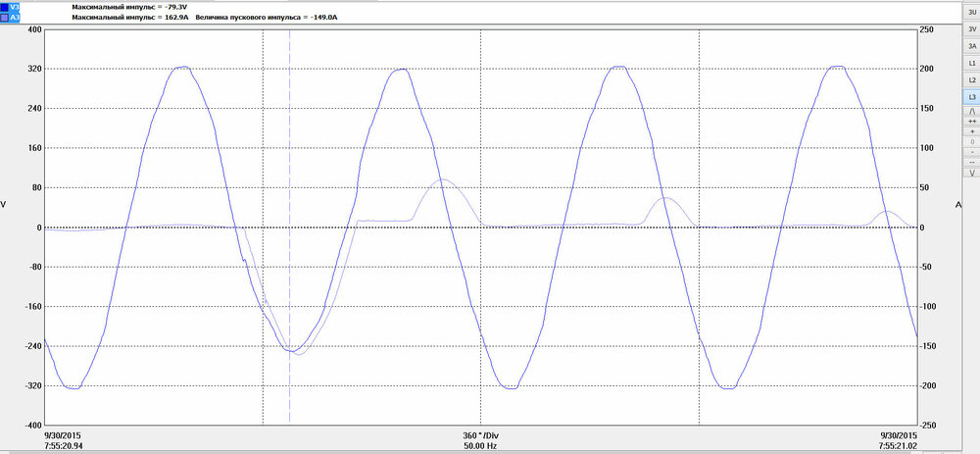Image resolution: width=980 pixels, height=454 pixels.
Task: Click the single minus zoom button
Action: pos(972,152)
